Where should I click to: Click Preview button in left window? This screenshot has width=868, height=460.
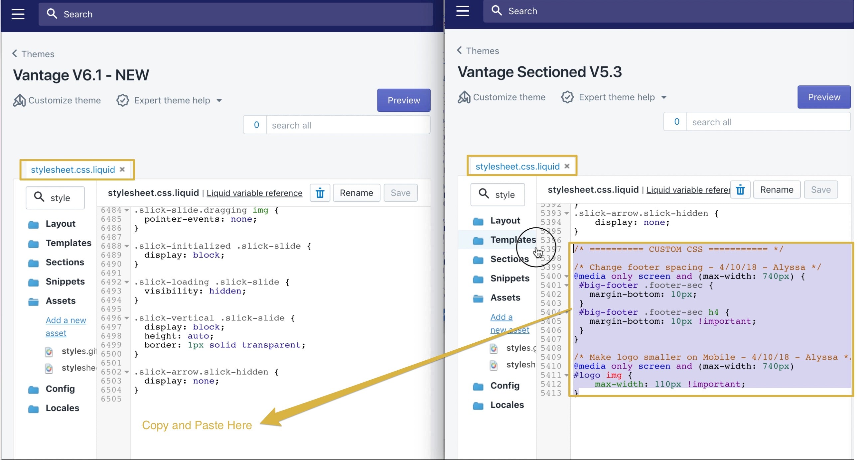pyautogui.click(x=404, y=100)
